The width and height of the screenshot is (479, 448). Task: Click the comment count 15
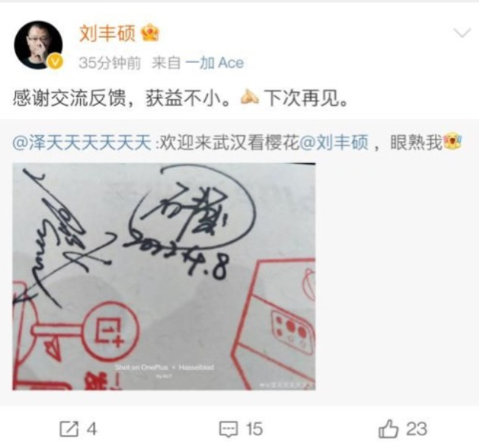[x=254, y=429]
